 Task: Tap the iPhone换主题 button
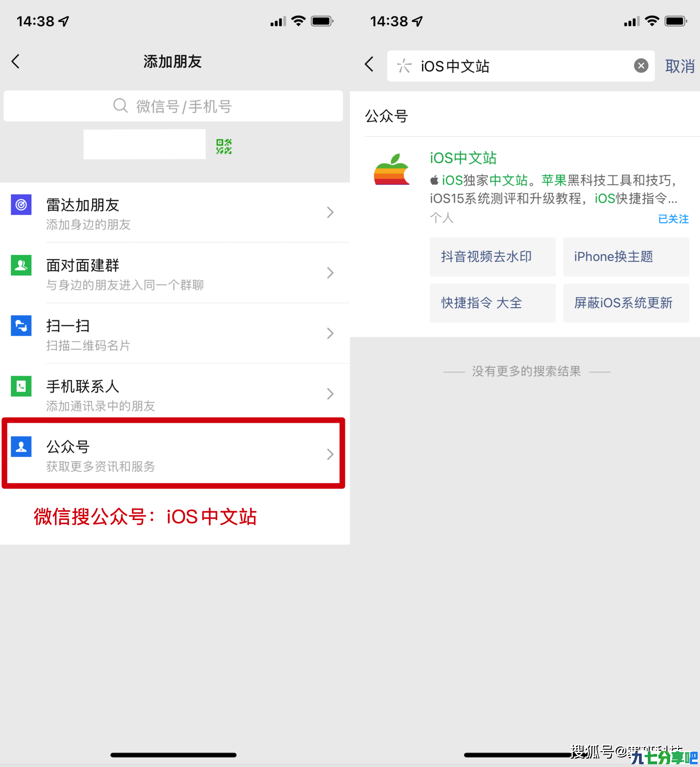point(626,257)
